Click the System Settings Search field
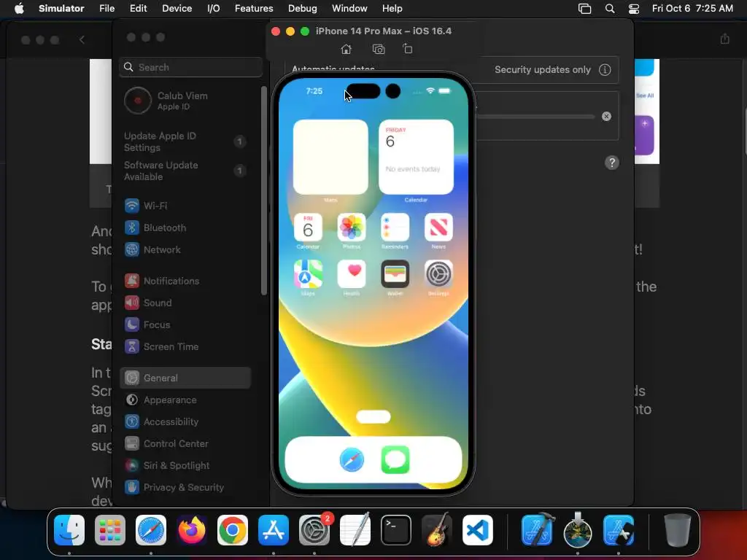The image size is (747, 560). coord(190,67)
